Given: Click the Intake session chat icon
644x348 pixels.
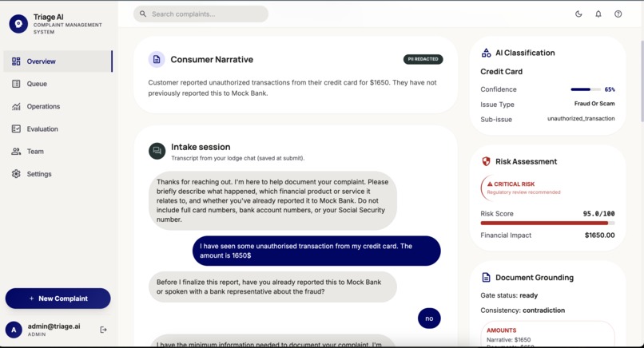Looking at the screenshot, I should pos(157,151).
